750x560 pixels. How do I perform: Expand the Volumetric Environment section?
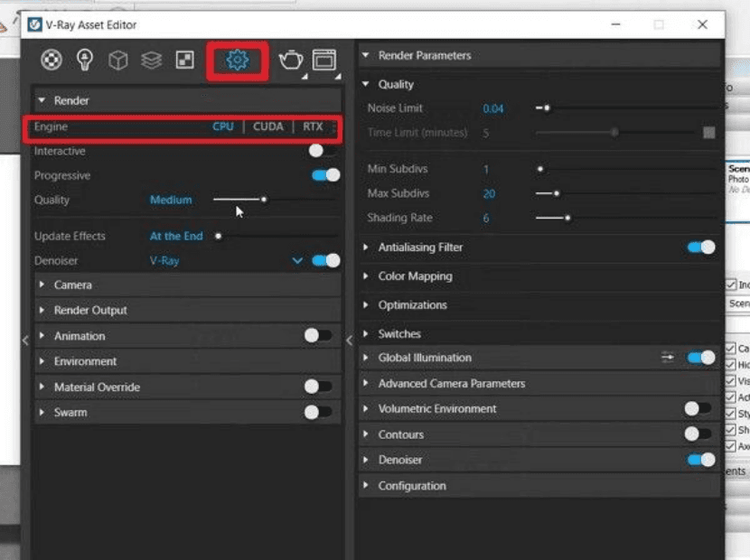[x=366, y=408]
